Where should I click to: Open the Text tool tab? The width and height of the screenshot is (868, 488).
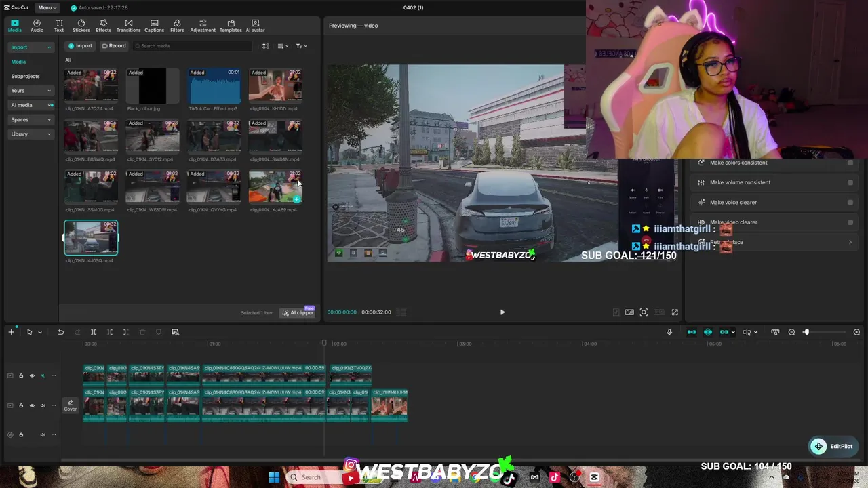(59, 26)
